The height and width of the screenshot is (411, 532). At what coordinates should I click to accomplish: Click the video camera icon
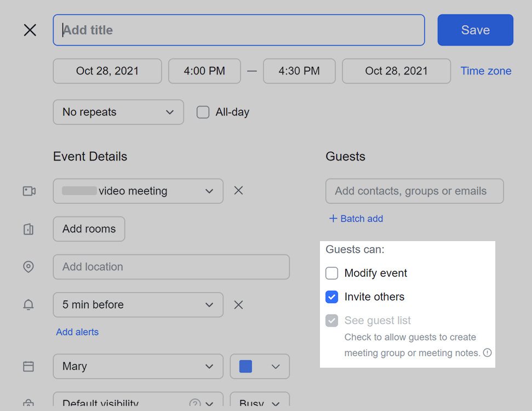[29, 191]
